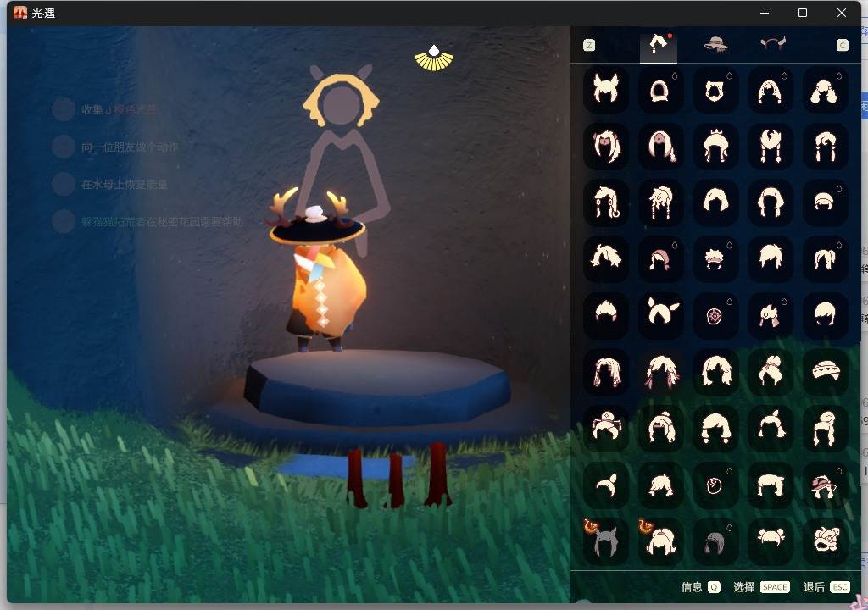The image size is (868, 610).
Task: Pick the wild long hair with pink strands
Action: click(x=660, y=371)
